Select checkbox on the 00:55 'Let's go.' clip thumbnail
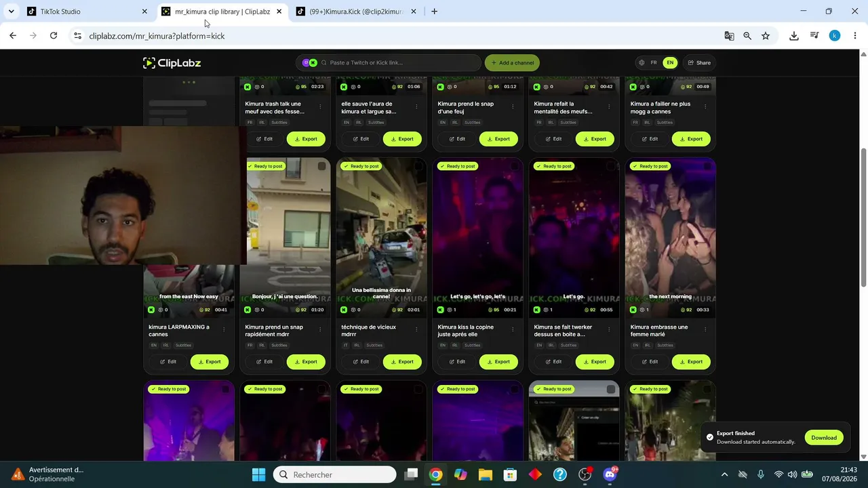Image resolution: width=868 pixels, height=488 pixels. click(x=610, y=166)
